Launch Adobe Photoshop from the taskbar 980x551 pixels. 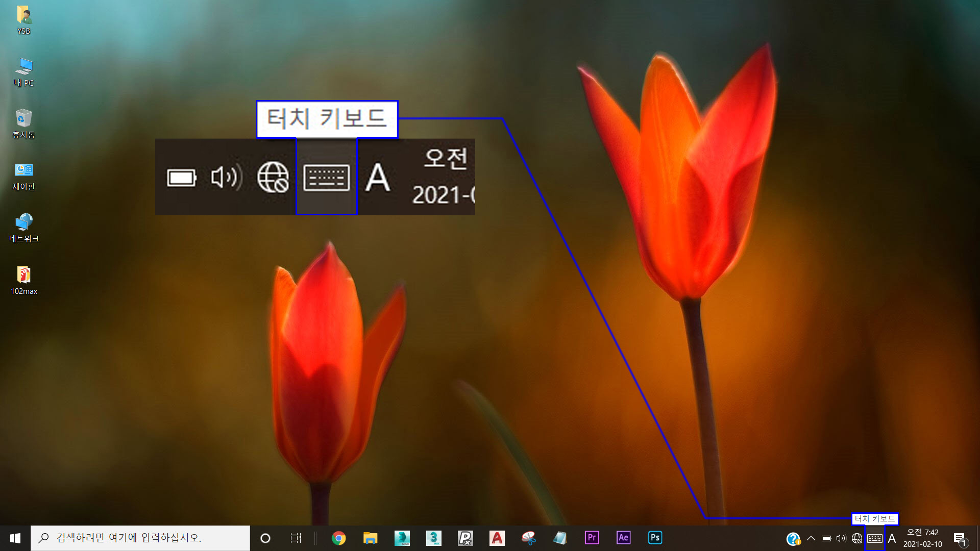[x=655, y=538]
